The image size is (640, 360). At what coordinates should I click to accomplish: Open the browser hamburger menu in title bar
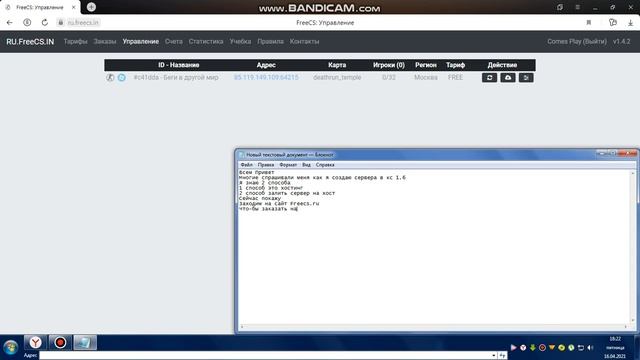click(577, 7)
